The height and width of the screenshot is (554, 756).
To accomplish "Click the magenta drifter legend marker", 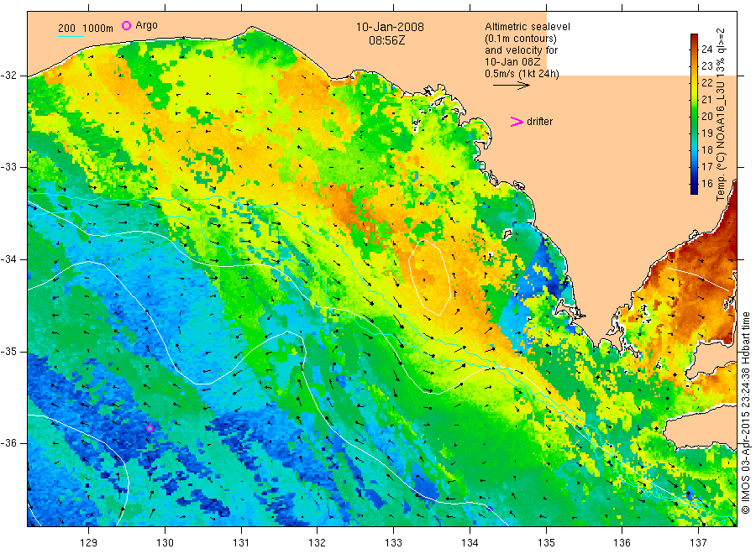I will 517,122.
